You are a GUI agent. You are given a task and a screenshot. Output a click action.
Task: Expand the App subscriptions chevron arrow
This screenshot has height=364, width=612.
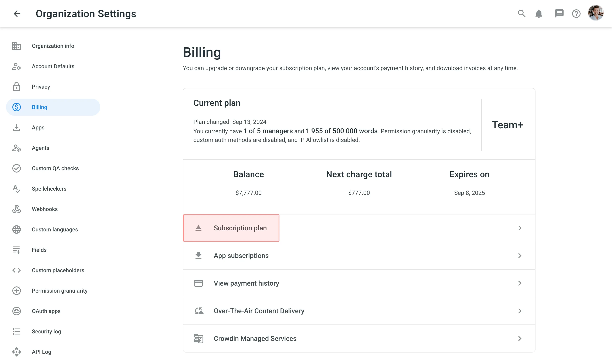pos(520,256)
